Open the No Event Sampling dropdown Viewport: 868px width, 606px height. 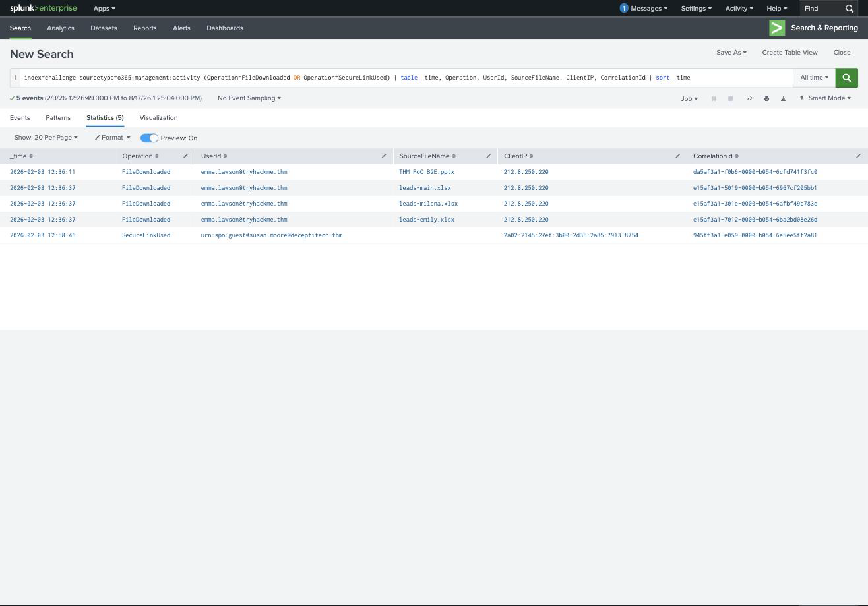tap(249, 98)
